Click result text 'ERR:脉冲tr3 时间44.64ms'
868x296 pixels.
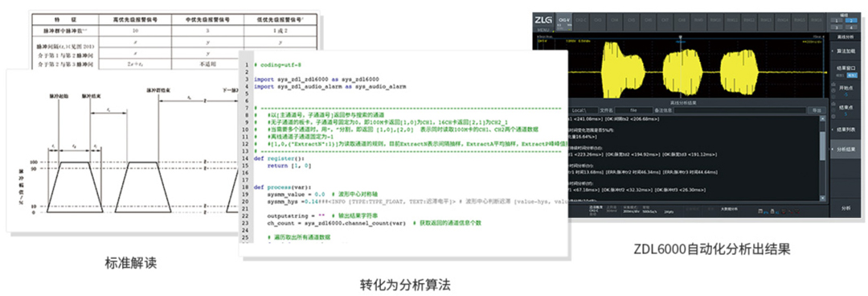(x=690, y=172)
